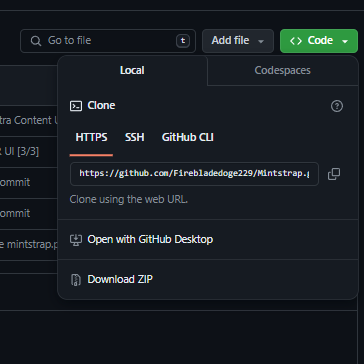Focus the Go to file search box
364x364 pixels.
pyautogui.click(x=108, y=41)
